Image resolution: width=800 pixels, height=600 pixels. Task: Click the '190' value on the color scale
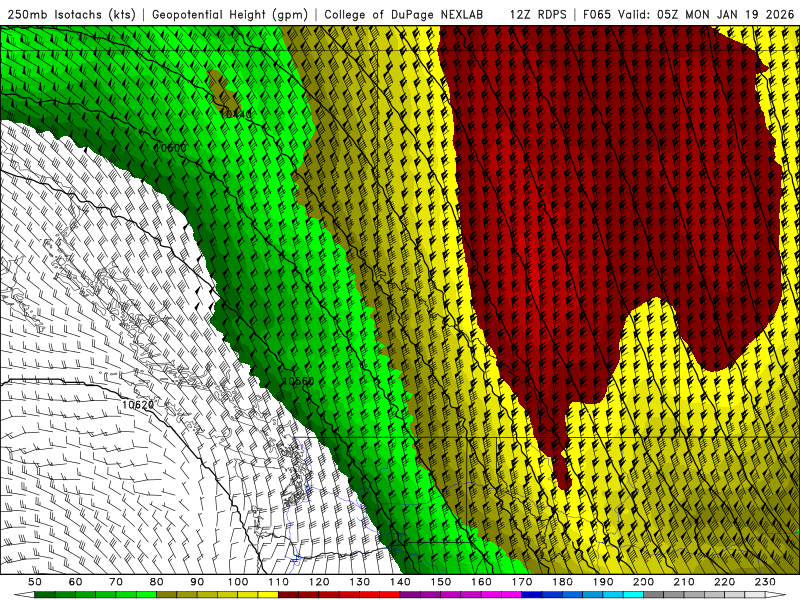(603, 582)
